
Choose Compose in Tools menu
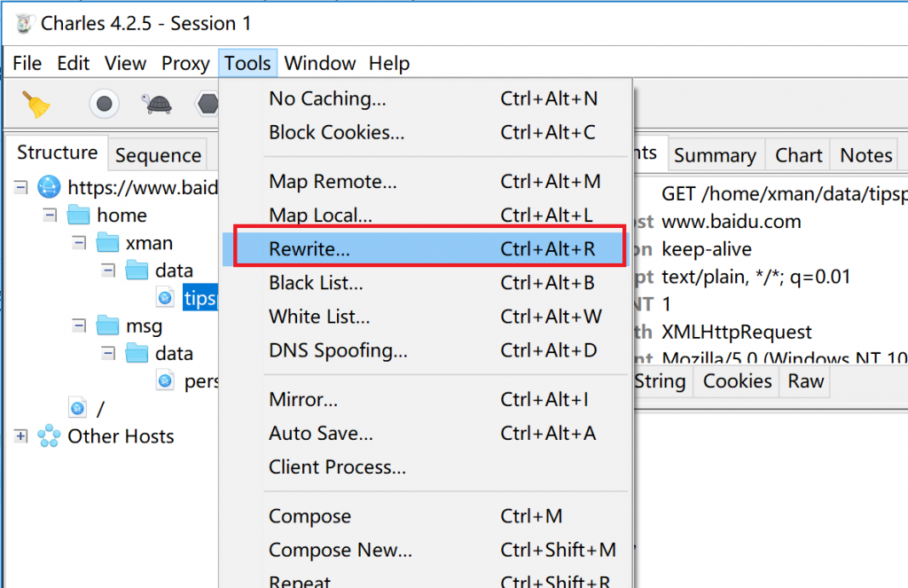(x=427, y=516)
